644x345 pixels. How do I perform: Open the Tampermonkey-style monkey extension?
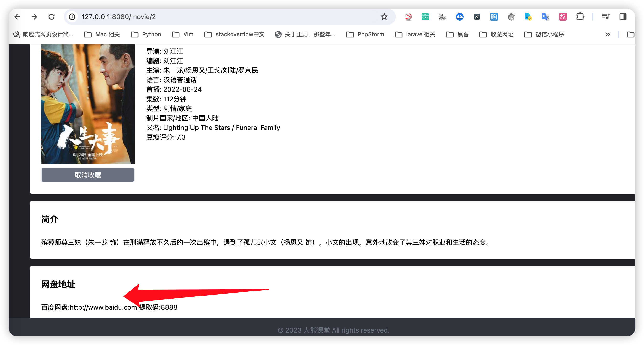click(x=511, y=17)
